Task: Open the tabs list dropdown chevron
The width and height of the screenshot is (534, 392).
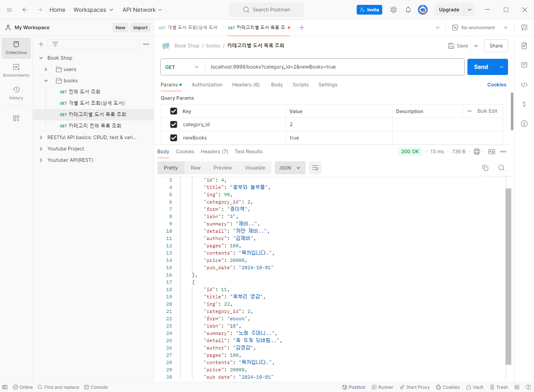Action: pos(437,28)
